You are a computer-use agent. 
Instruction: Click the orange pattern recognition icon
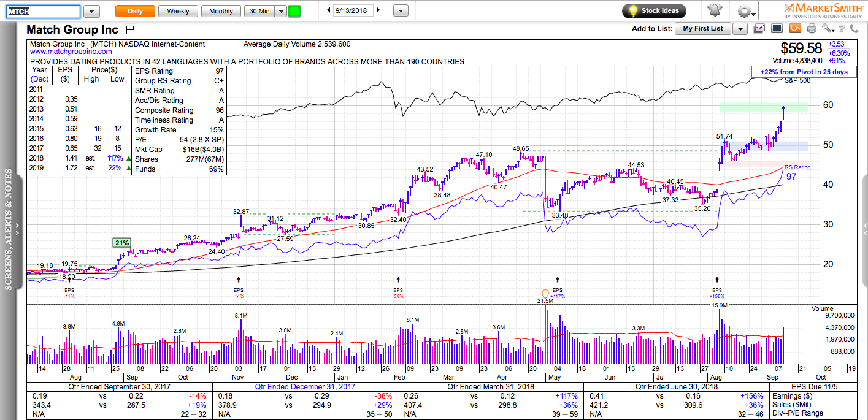point(795,28)
